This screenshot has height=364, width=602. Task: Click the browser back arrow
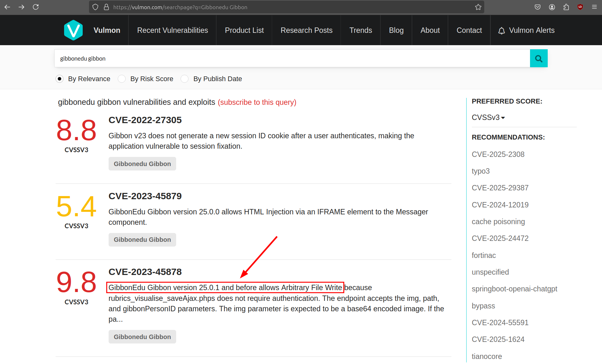pos(7,7)
